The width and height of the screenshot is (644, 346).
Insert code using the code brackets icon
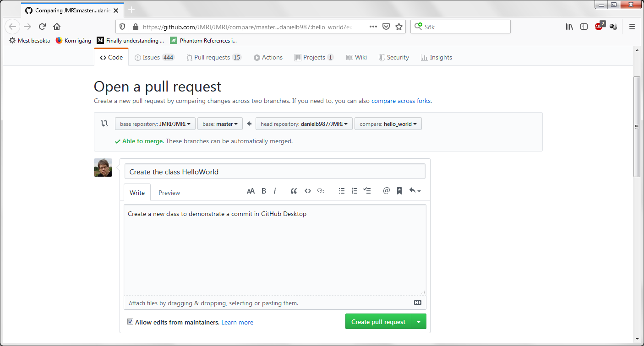(308, 191)
